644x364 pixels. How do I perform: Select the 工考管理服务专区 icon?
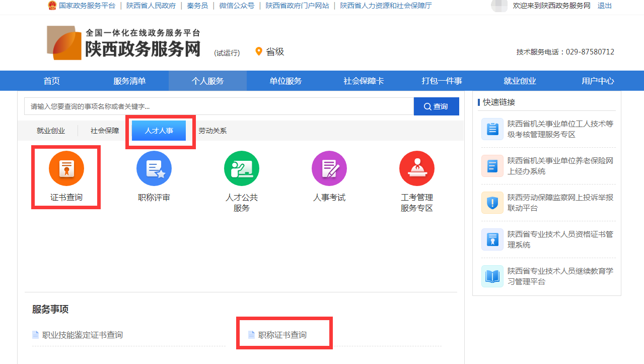pos(416,168)
